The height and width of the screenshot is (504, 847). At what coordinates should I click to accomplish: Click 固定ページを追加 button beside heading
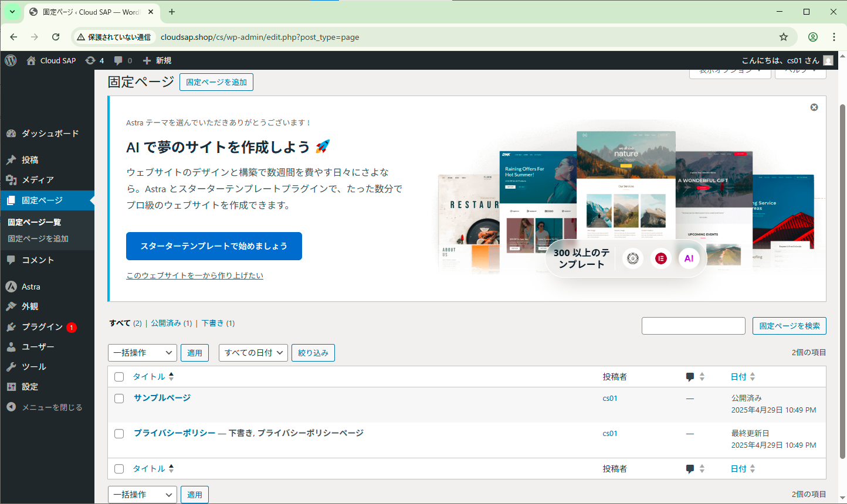click(216, 82)
